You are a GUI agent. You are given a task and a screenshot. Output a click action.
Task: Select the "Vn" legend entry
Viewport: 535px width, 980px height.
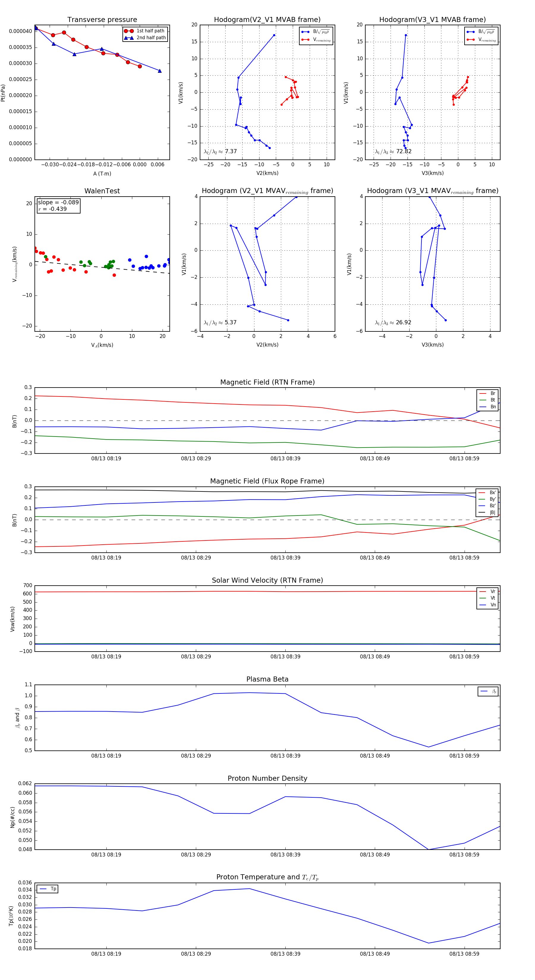487,605
